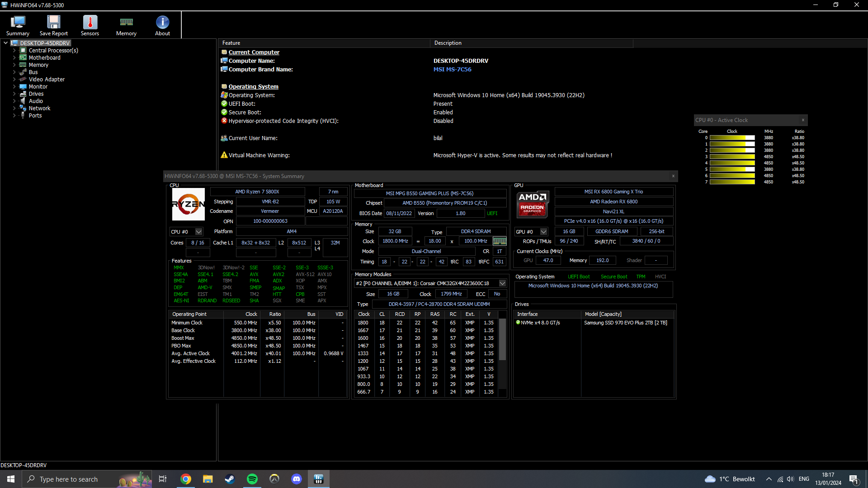The image size is (868, 488).
Task: Open the memory module selection dropdown
Action: [502, 283]
